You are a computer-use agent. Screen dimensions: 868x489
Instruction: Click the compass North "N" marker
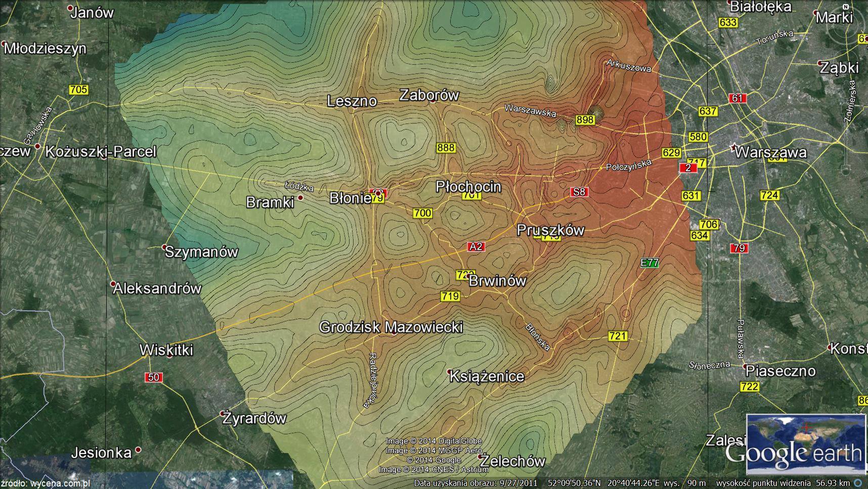point(845,6)
